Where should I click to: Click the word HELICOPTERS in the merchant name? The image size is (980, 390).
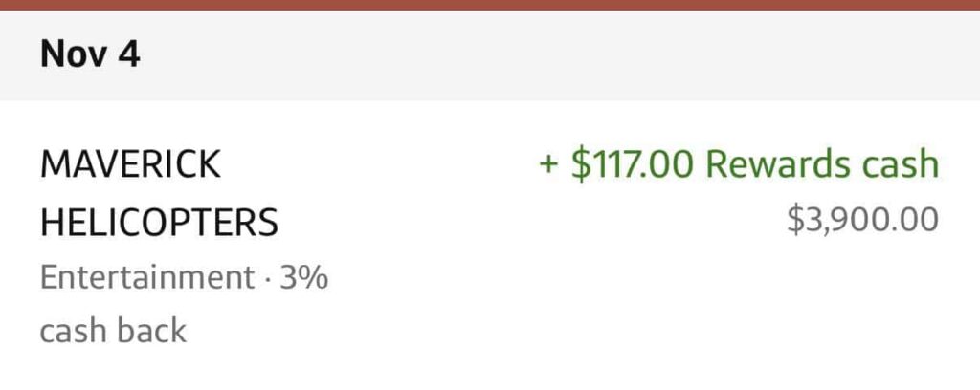click(159, 224)
